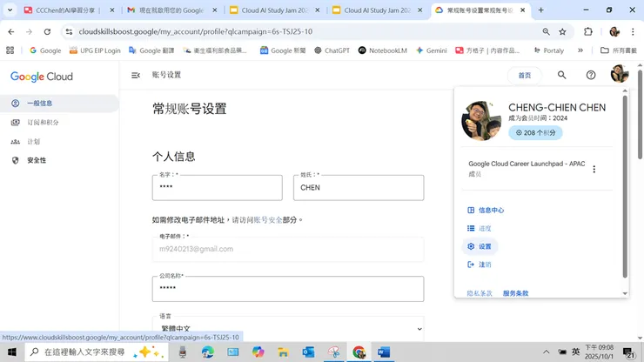
Task: Open the UPG EIP Login bookmark
Action: (x=95, y=50)
